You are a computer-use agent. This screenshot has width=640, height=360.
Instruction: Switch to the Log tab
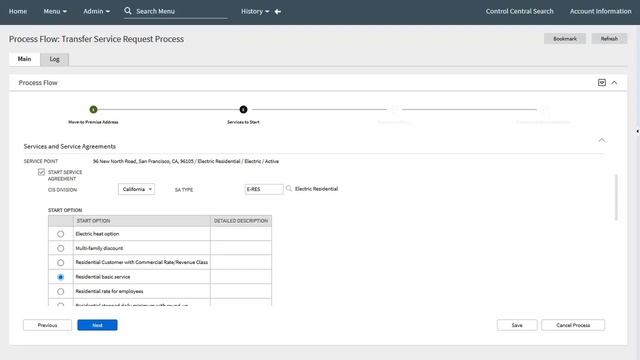tap(55, 59)
